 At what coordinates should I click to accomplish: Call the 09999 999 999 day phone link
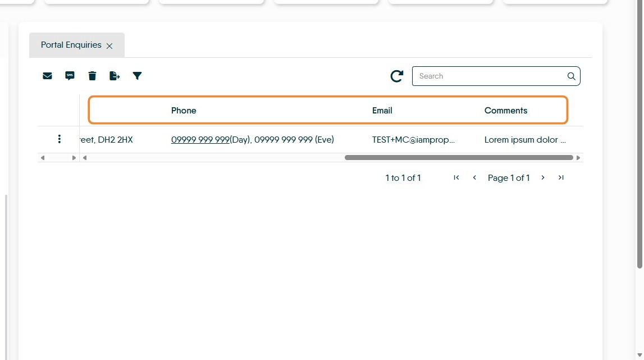(200, 139)
